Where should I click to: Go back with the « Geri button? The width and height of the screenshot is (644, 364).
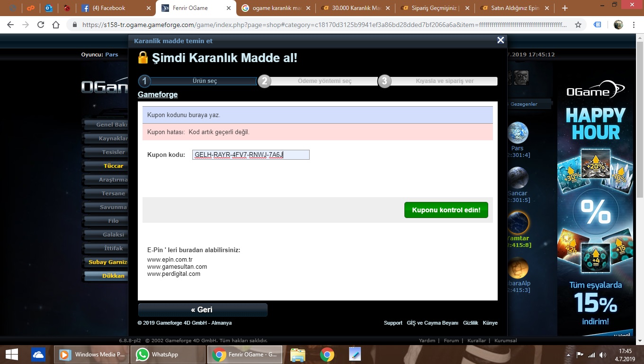tap(203, 309)
